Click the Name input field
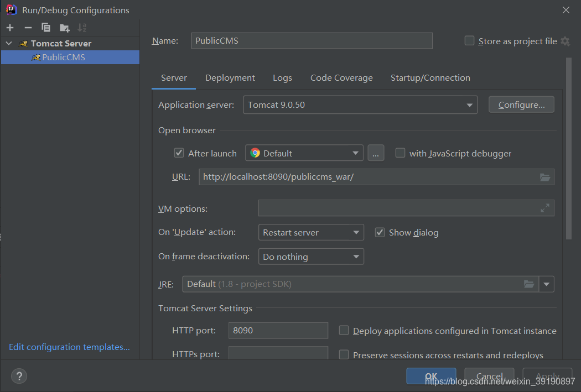 click(312, 41)
